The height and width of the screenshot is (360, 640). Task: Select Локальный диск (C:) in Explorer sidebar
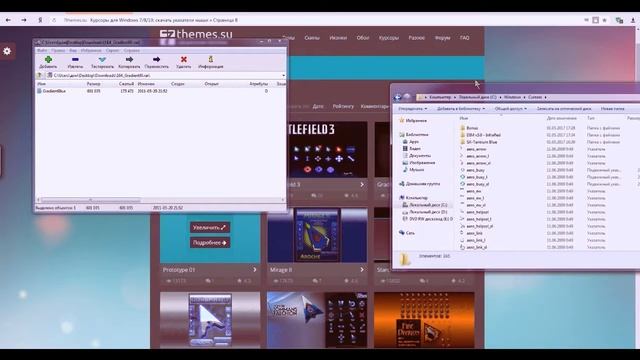pyautogui.click(x=424, y=205)
